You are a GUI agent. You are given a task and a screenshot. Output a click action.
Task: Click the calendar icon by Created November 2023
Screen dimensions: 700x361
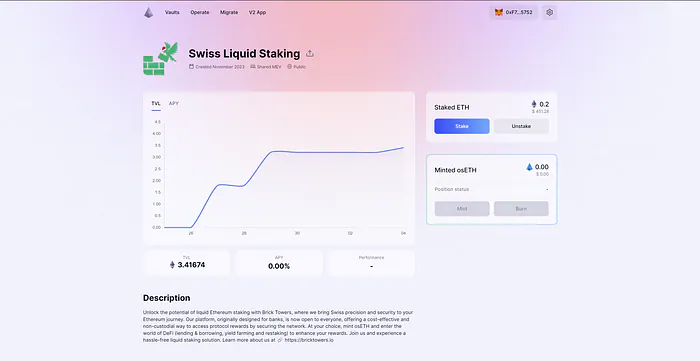point(191,66)
